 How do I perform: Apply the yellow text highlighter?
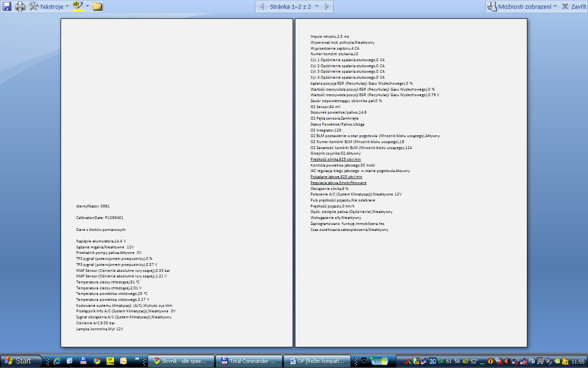(78, 6)
